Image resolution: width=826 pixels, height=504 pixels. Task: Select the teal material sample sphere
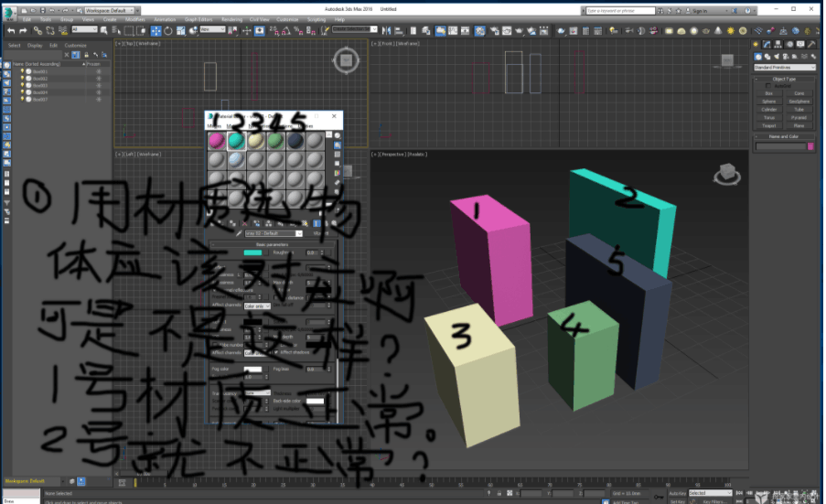click(x=235, y=140)
